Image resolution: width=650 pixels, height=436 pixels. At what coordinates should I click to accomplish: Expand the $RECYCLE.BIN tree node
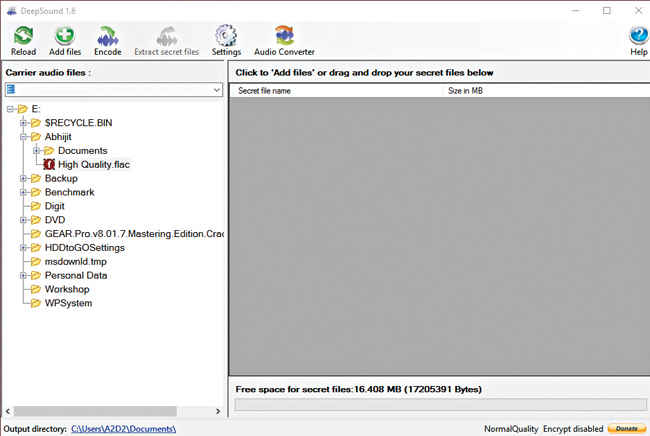[23, 123]
